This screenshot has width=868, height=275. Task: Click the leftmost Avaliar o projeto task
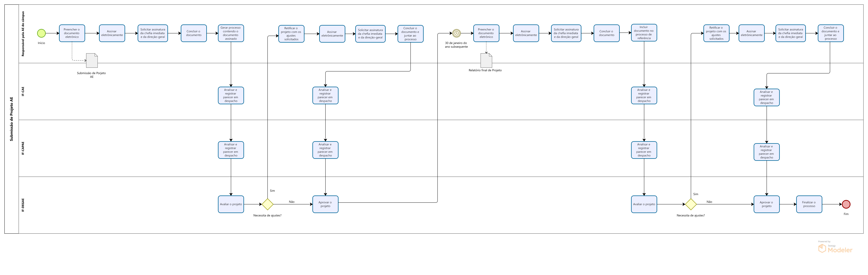[x=231, y=204]
